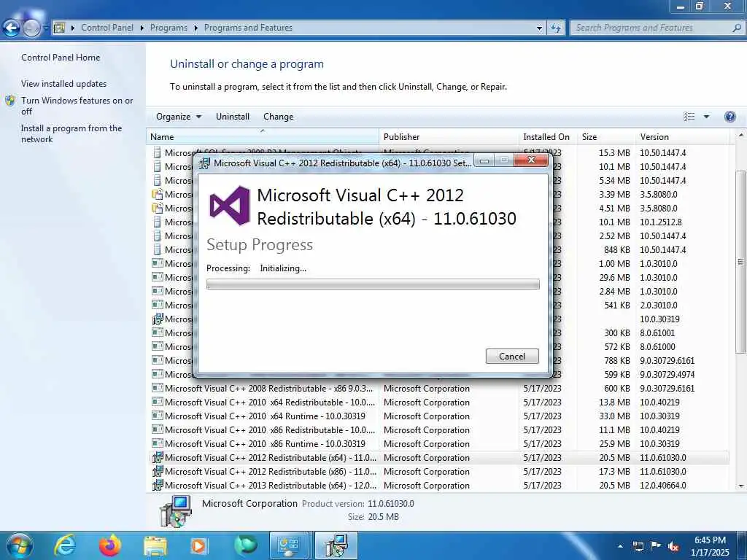Sort by the Size column header
747x560 pixels.
click(x=606, y=136)
